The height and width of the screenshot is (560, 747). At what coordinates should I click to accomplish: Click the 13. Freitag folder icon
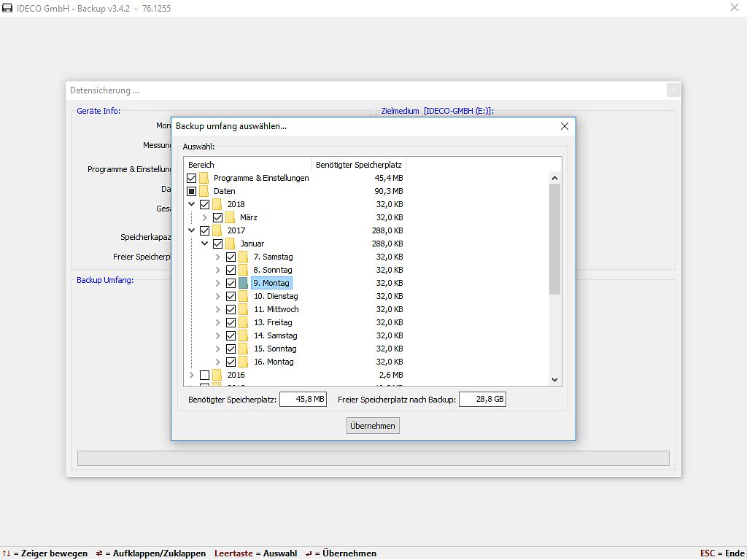(244, 322)
